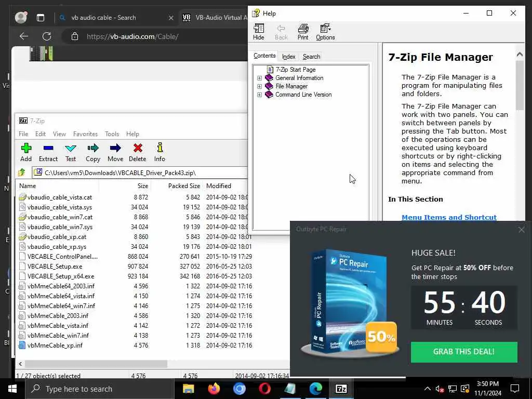Viewport: 532px width, 399px height.
Task: Click the browser back arrow
Action: click(24, 36)
